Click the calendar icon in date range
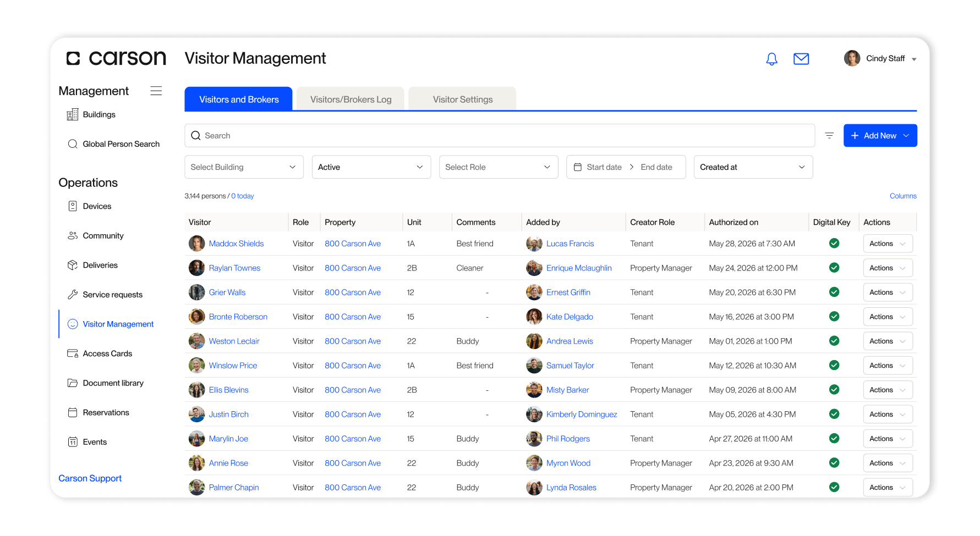This screenshot has height=536, width=980. (x=577, y=167)
